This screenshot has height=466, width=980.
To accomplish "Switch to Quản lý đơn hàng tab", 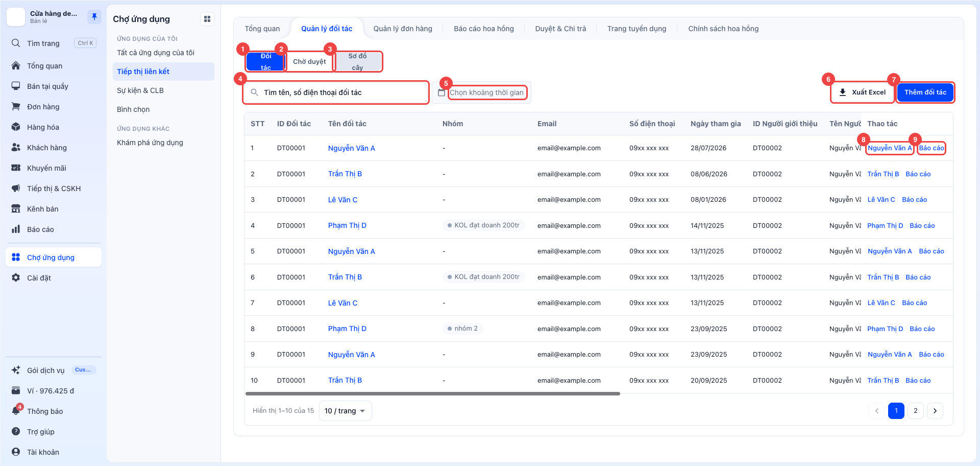I will tap(403, 29).
